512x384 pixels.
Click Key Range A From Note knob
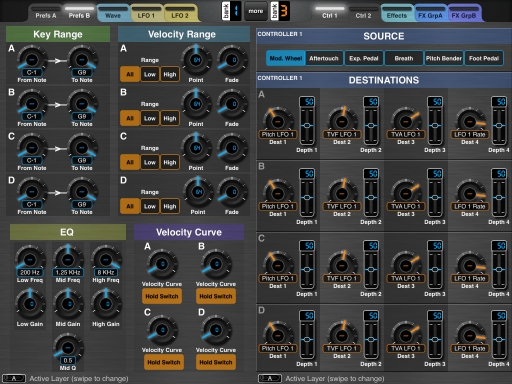coord(32,60)
